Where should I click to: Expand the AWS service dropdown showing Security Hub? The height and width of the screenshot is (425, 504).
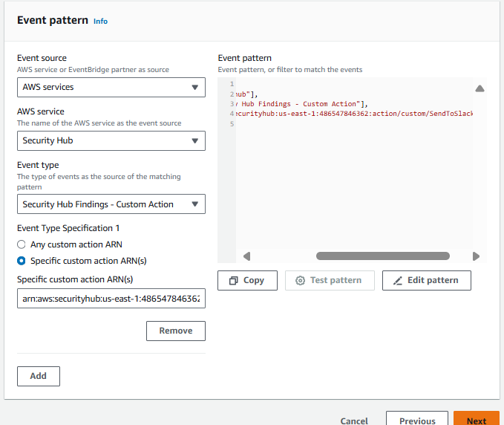[x=111, y=140]
